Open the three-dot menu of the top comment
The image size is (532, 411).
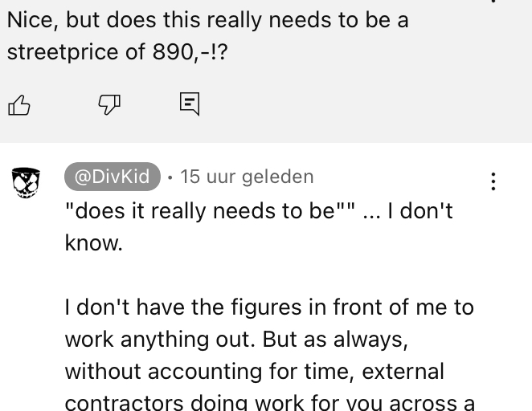[493, 2]
